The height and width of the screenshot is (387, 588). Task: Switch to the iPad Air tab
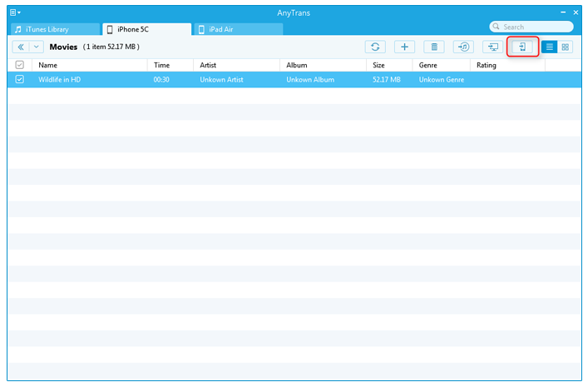coord(239,29)
